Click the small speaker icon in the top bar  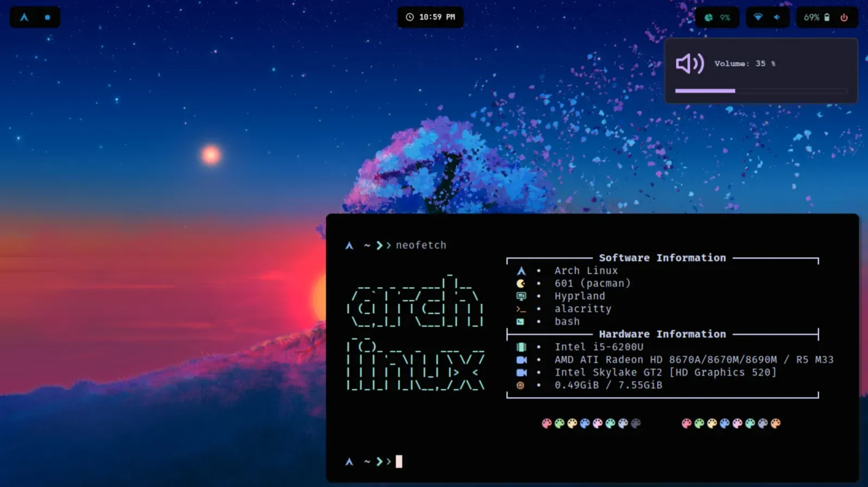(777, 17)
